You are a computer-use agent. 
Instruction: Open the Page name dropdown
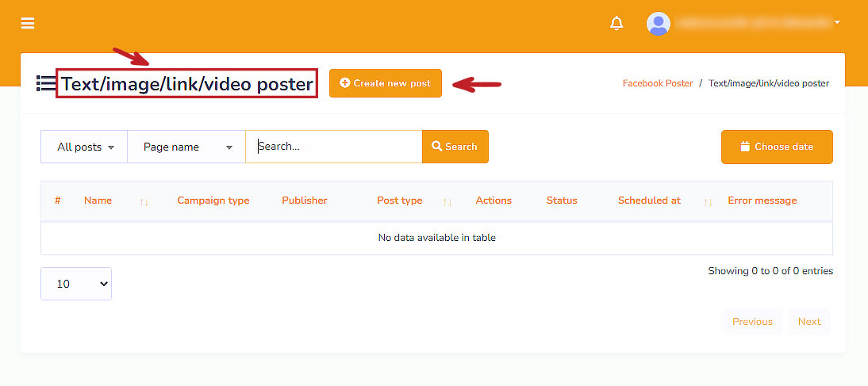(x=186, y=147)
